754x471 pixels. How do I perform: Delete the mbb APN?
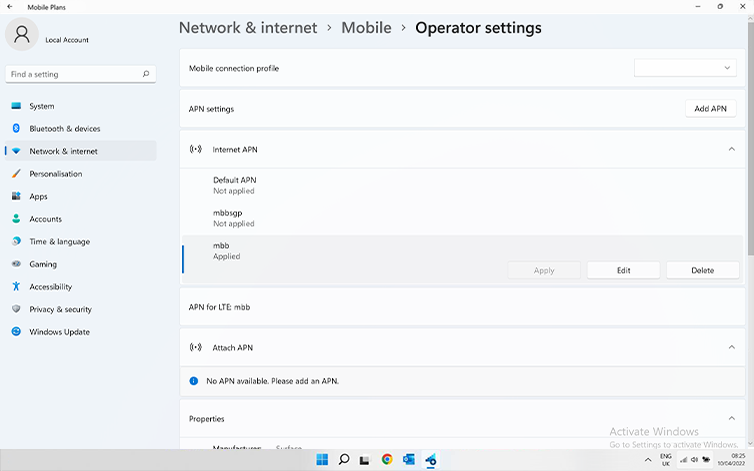click(x=702, y=270)
